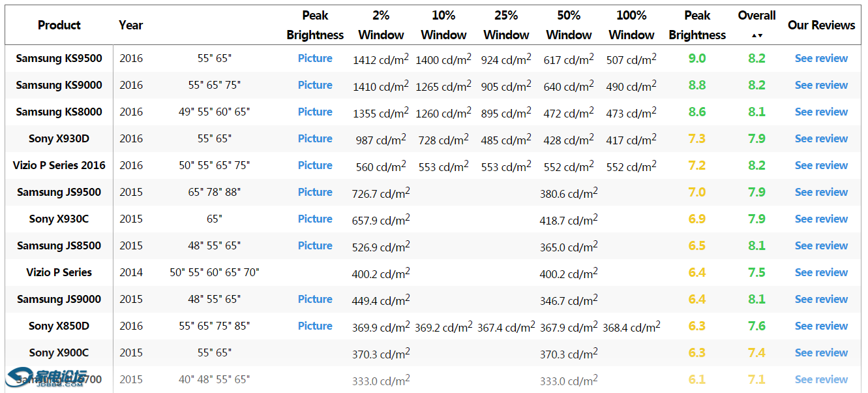Select the Samsung JS8500 product row name

59,245
